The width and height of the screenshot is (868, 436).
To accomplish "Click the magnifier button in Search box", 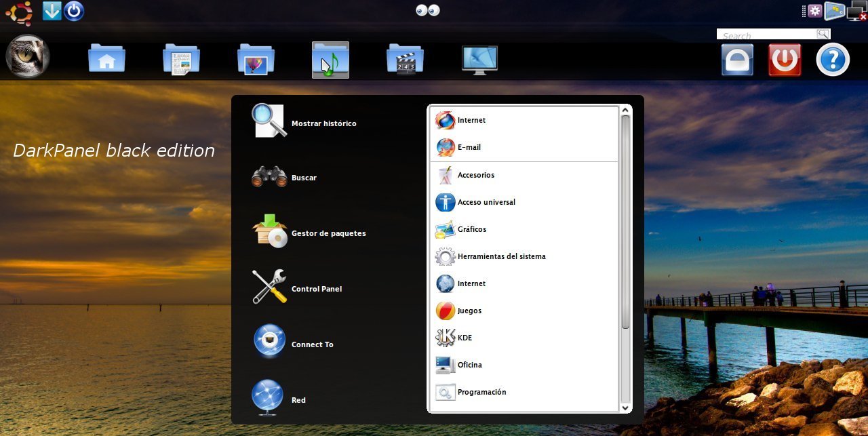I will point(823,34).
